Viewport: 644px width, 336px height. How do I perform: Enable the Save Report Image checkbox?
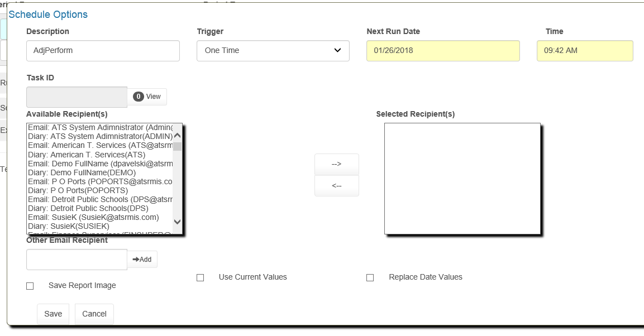pyautogui.click(x=30, y=286)
